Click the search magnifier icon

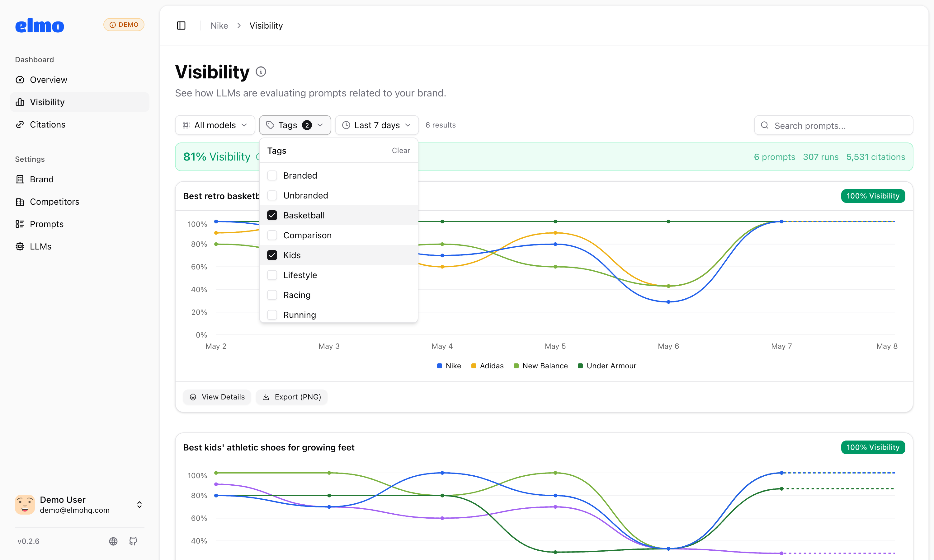(765, 125)
